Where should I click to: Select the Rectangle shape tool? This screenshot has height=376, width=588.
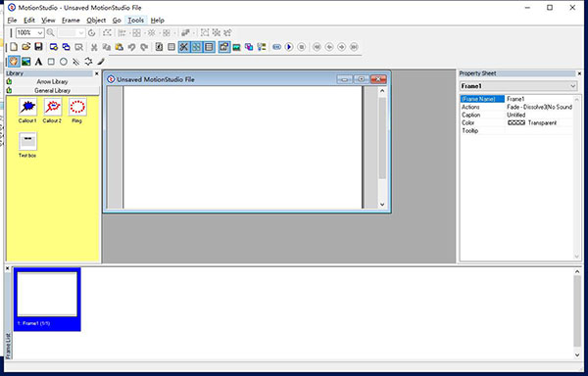[x=51, y=62]
